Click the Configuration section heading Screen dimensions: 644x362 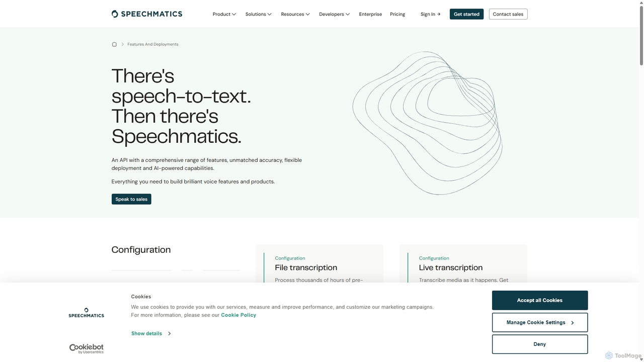tap(141, 250)
